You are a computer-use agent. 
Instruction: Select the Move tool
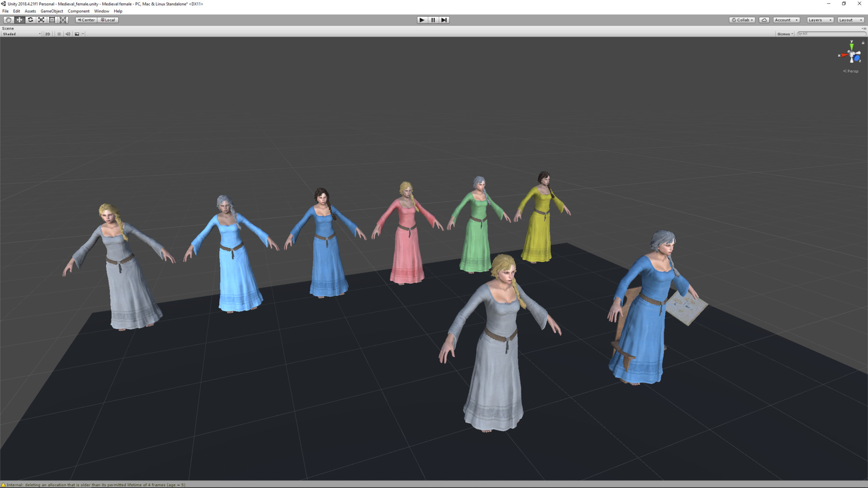(x=19, y=20)
